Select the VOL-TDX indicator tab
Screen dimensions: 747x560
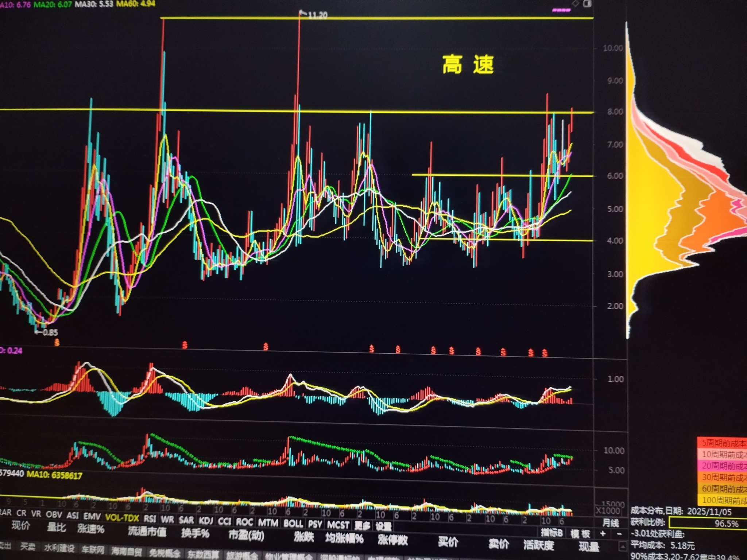tap(122, 518)
